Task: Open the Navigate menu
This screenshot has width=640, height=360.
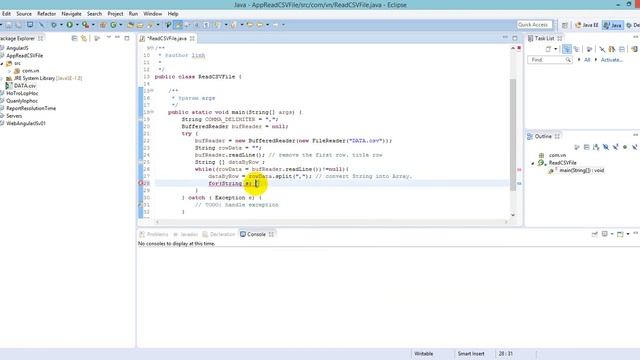Action: pyautogui.click(x=71, y=13)
